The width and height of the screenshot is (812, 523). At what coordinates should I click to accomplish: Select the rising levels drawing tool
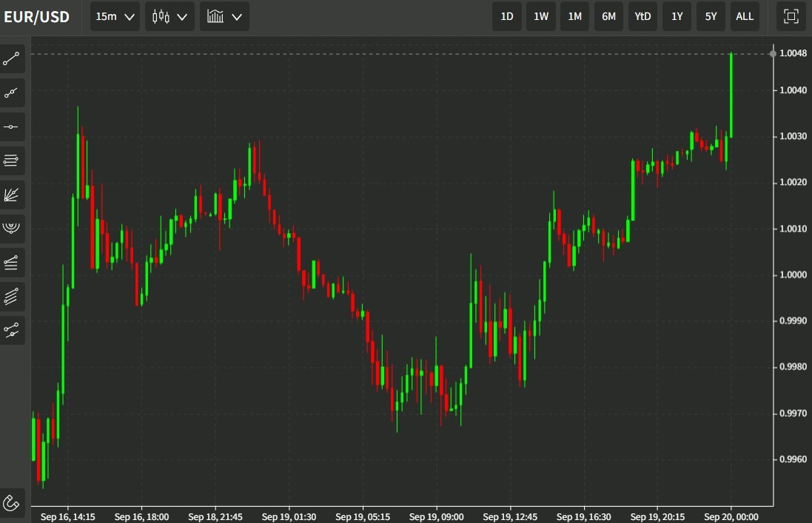[x=11, y=263]
